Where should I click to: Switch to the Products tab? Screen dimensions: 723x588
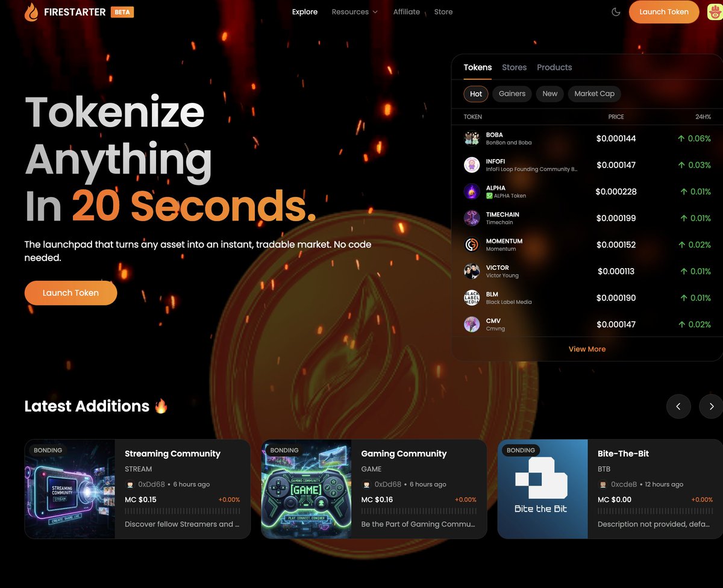(554, 67)
